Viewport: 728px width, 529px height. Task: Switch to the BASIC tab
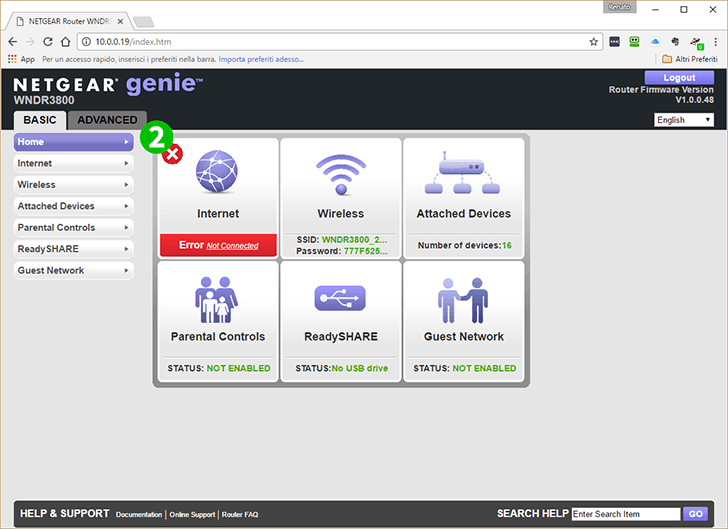40,120
